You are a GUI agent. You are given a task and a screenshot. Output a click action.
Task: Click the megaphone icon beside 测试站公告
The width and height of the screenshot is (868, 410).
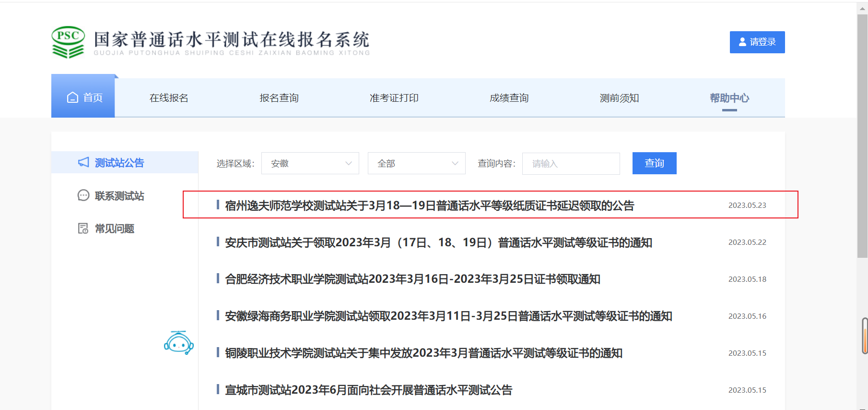pos(83,162)
